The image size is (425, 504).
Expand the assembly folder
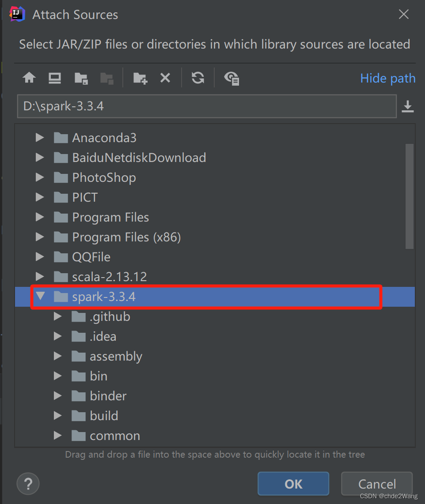(x=58, y=356)
